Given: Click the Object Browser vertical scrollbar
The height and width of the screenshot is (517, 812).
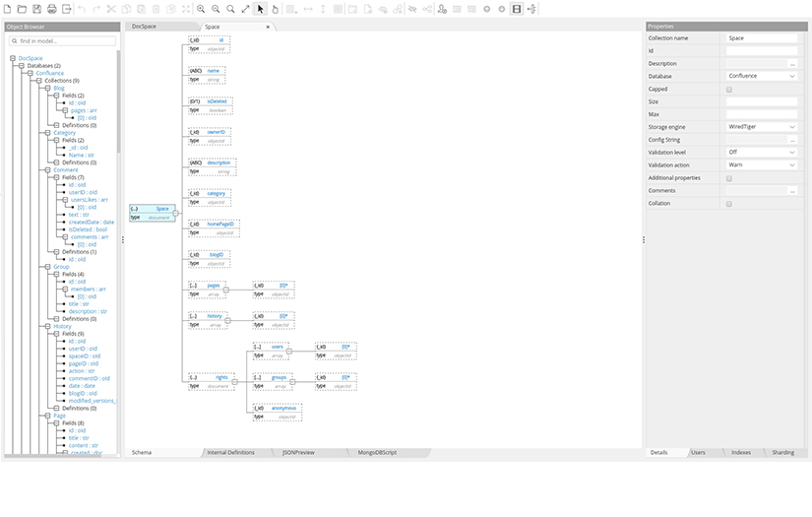Looking at the screenshot, I should [x=118, y=101].
